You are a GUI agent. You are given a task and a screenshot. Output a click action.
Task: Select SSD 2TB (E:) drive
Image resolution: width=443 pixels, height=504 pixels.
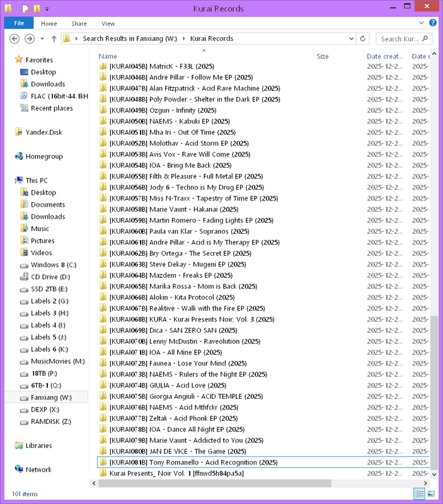coord(49,289)
